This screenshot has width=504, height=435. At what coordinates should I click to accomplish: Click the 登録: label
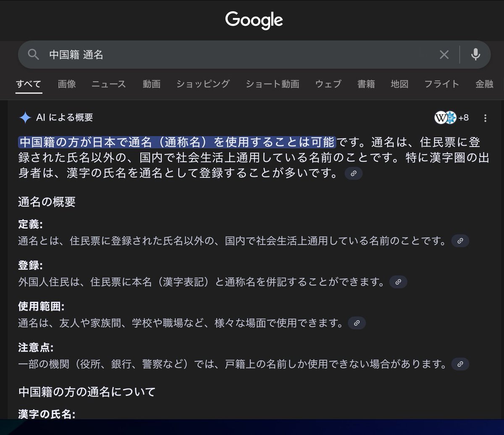coord(31,266)
